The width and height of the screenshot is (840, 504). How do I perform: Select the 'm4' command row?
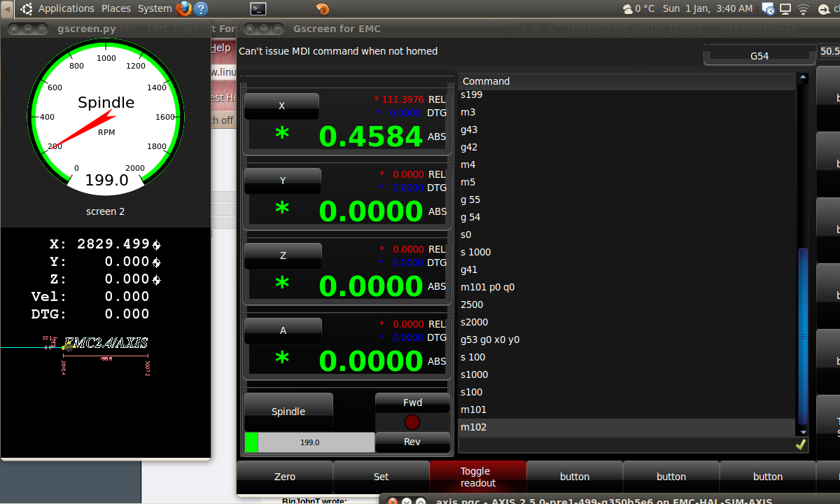[627, 164]
